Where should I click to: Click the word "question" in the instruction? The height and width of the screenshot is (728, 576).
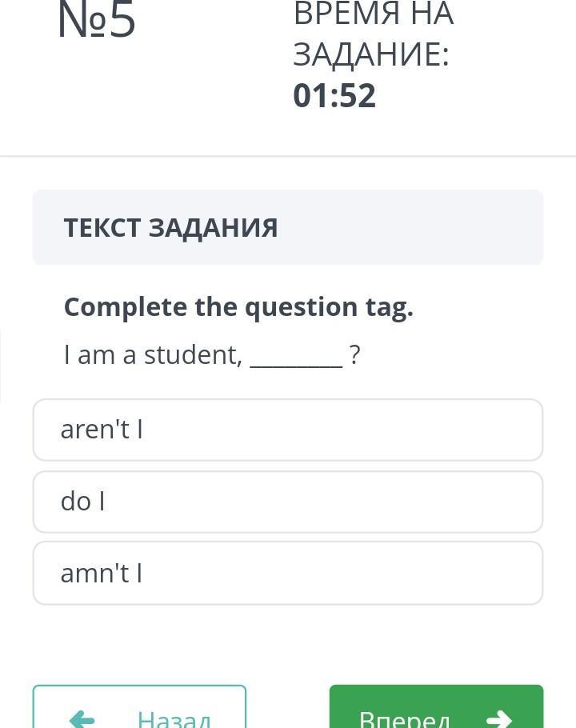pos(291,307)
